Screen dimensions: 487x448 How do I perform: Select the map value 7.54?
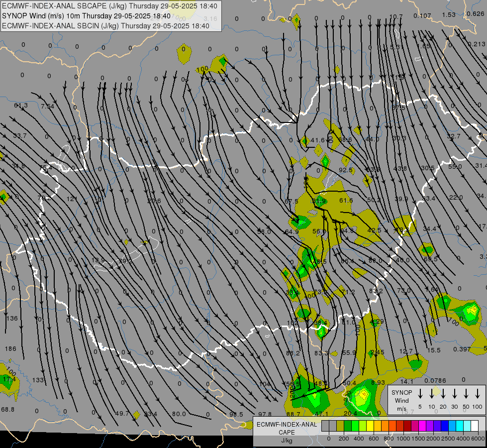[x=48, y=107]
